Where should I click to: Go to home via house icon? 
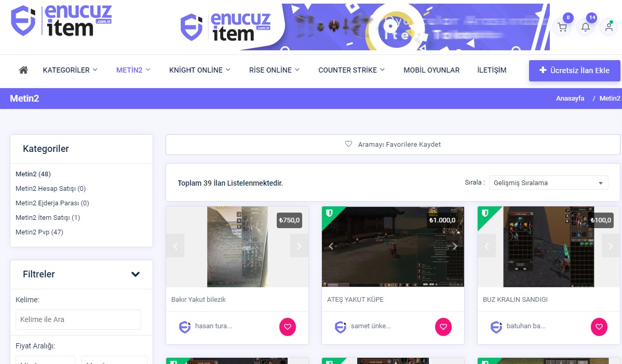(23, 70)
